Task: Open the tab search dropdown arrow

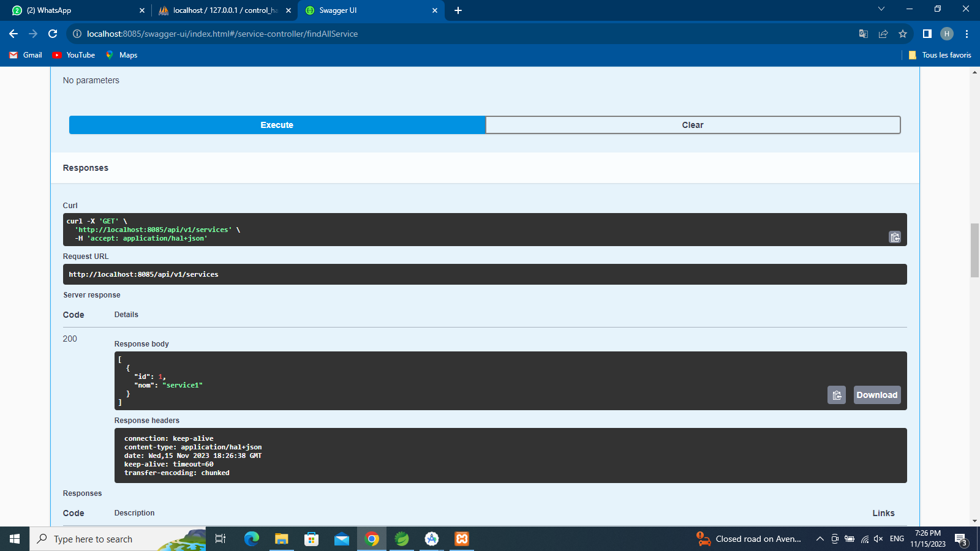Action: click(880, 10)
